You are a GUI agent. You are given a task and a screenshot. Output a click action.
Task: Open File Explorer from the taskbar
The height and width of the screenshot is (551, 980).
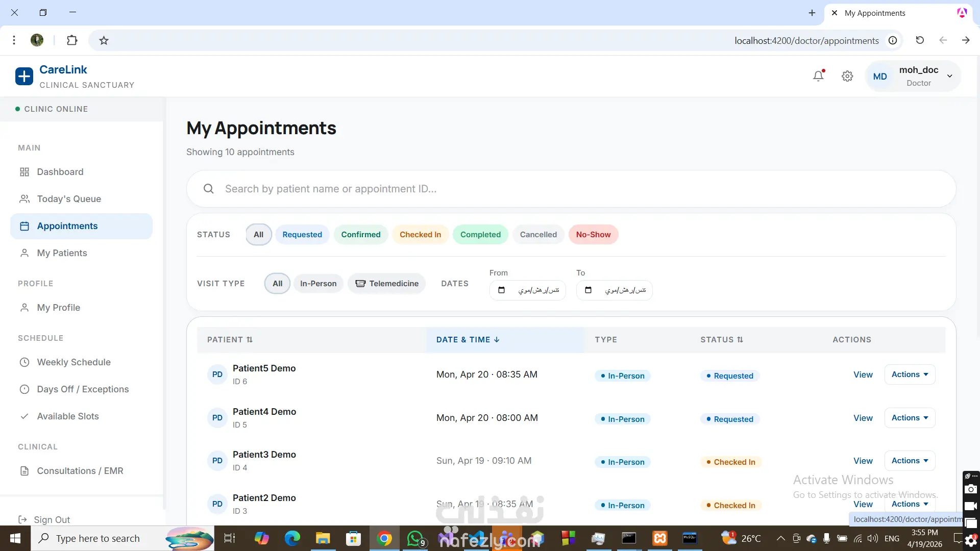tap(323, 538)
